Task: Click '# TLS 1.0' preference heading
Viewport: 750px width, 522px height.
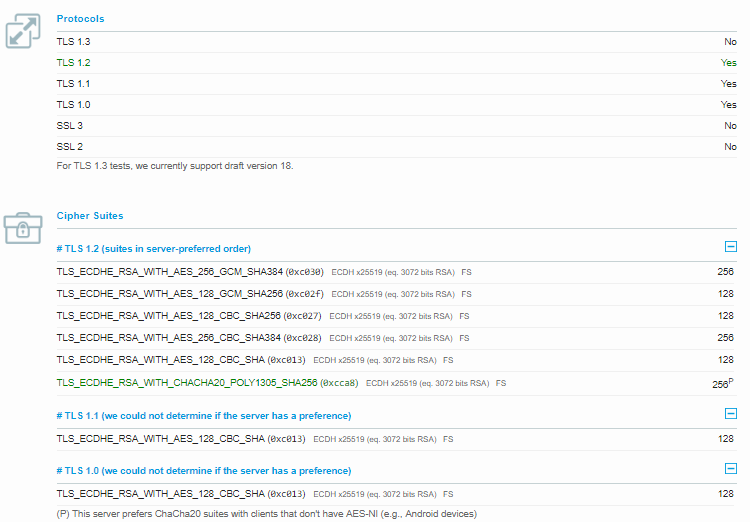Action: coord(204,471)
